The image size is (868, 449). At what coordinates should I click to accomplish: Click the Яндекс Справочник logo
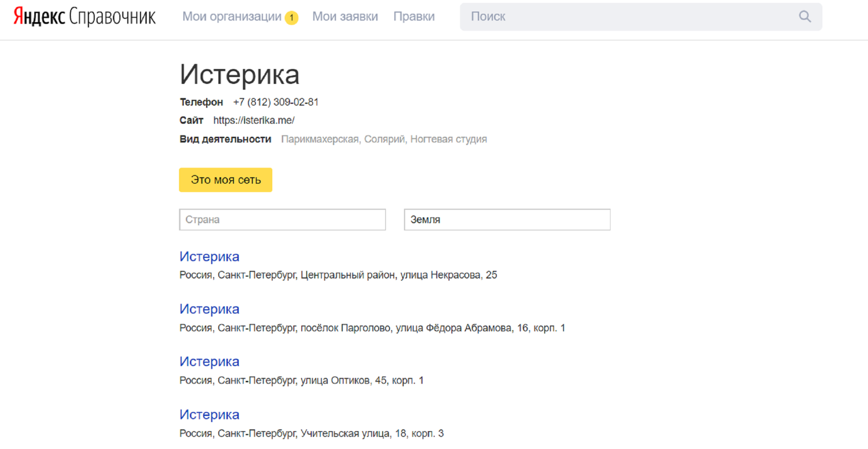pyautogui.click(x=84, y=17)
